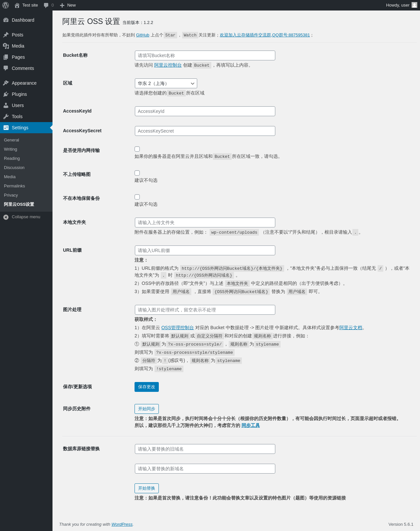Focus the AccessKeySecret input field
The image size is (420, 531).
tap(205, 131)
